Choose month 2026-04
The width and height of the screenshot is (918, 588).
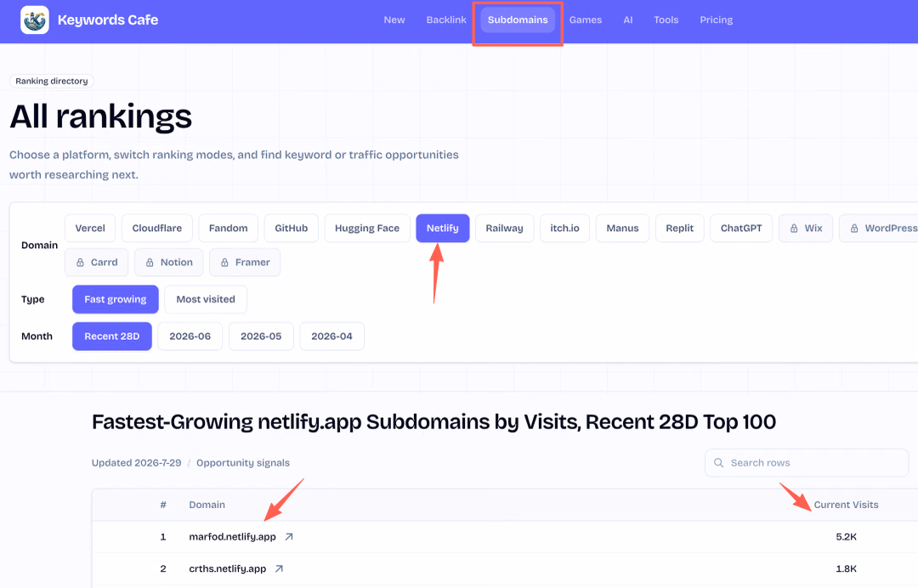pos(332,336)
